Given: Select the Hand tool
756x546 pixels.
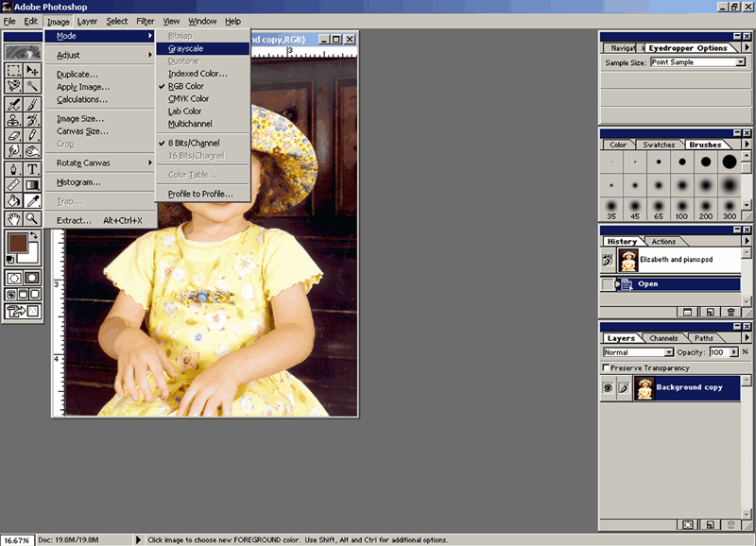Looking at the screenshot, I should pyautogui.click(x=13, y=218).
